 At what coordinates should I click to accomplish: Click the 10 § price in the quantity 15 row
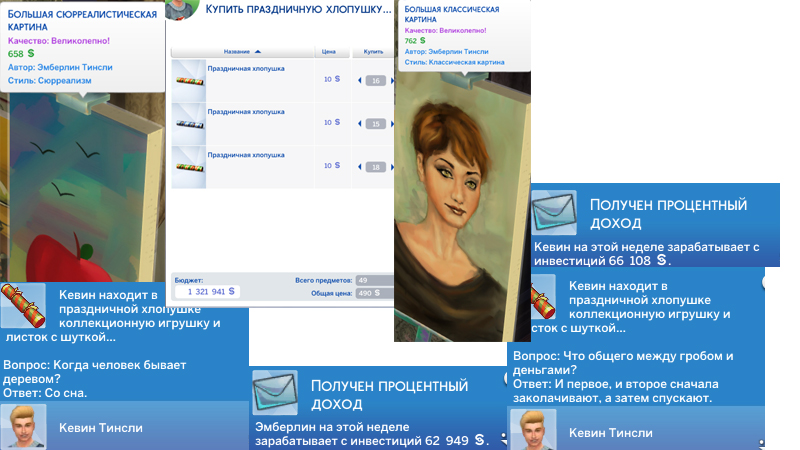tap(332, 122)
